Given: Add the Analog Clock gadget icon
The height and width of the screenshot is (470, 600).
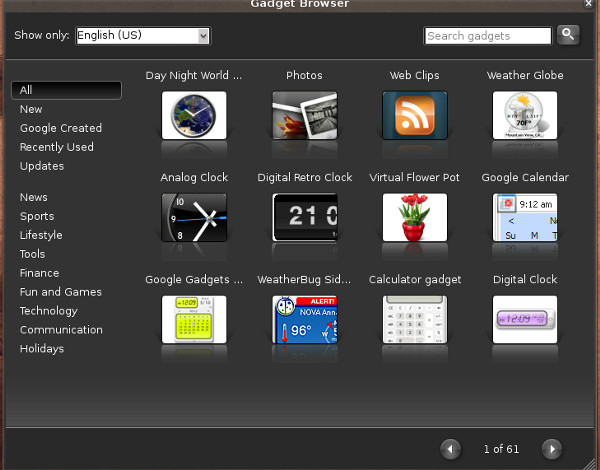Looking at the screenshot, I should coord(194,217).
